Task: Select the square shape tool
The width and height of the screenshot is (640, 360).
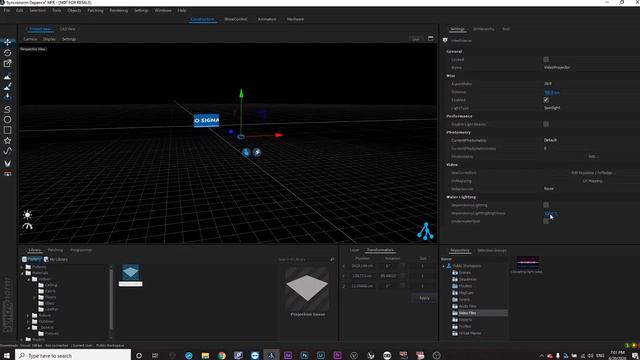Action: click(x=7, y=130)
